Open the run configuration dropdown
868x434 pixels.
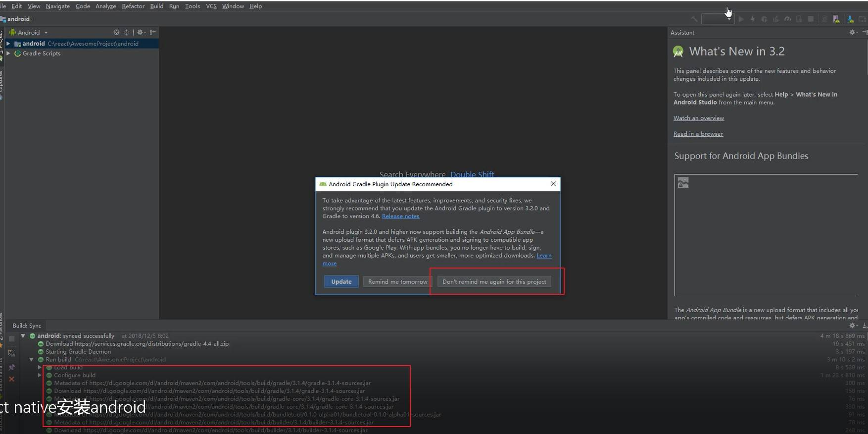(x=718, y=19)
